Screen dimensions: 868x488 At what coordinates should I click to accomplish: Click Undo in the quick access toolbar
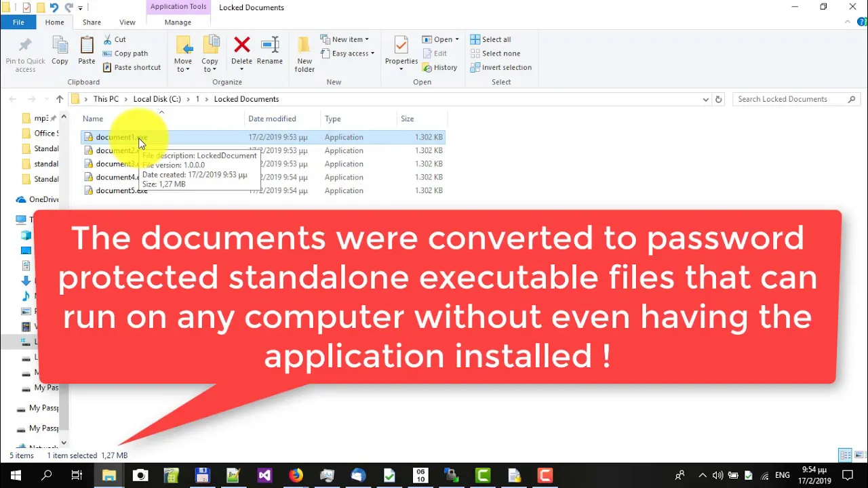pyautogui.click(x=56, y=7)
